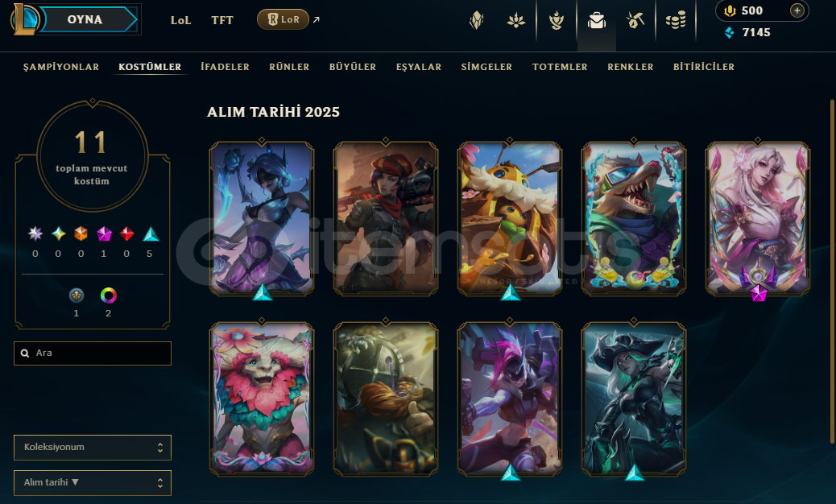836x504 pixels.
Task: Open the lotus flower icon in top bar
Action: coord(515,21)
